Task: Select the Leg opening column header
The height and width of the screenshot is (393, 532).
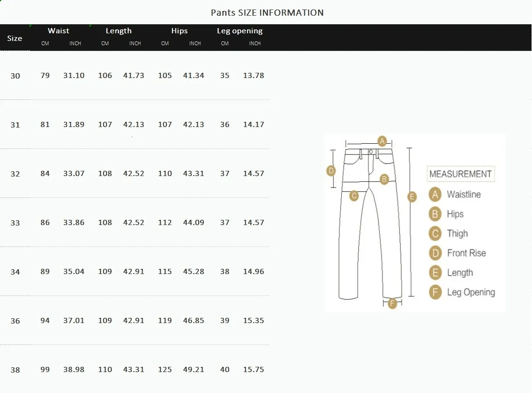Action: click(x=240, y=31)
